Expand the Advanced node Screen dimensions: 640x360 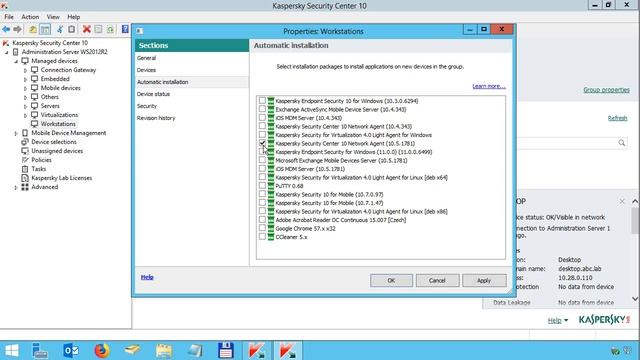16,187
